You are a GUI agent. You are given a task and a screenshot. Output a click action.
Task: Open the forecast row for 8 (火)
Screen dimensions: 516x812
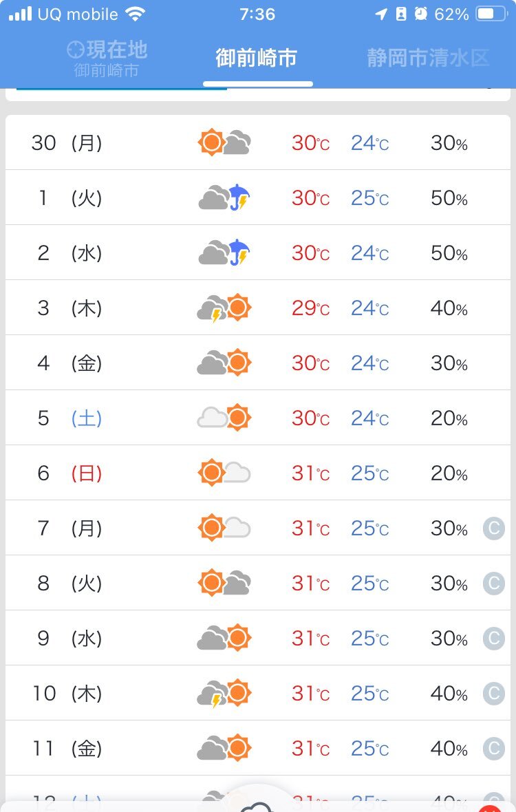pos(258,583)
